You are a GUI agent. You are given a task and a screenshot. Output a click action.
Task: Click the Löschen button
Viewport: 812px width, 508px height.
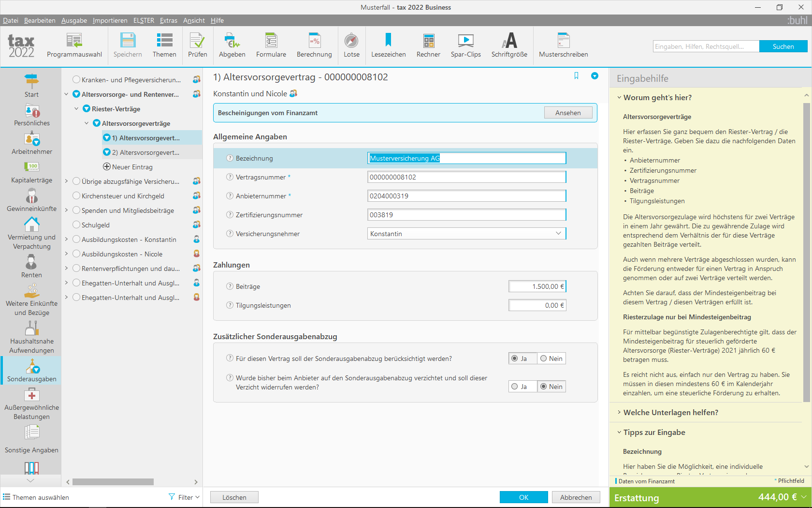[x=234, y=497]
